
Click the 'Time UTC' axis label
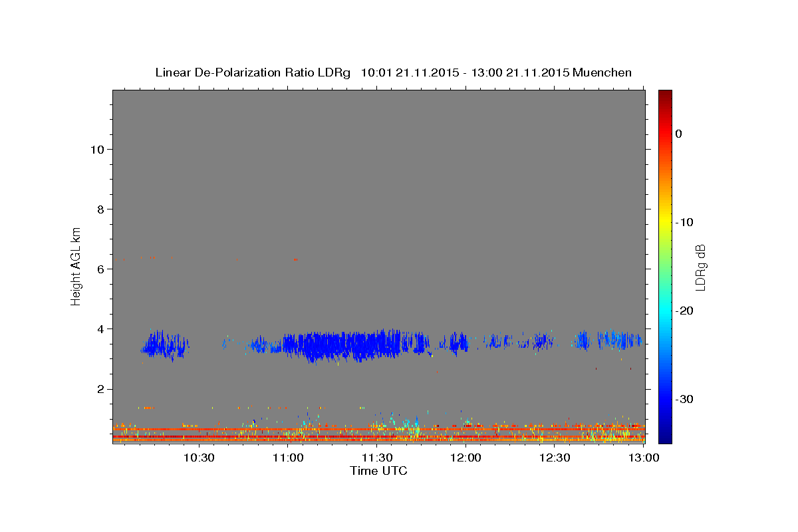(x=378, y=471)
